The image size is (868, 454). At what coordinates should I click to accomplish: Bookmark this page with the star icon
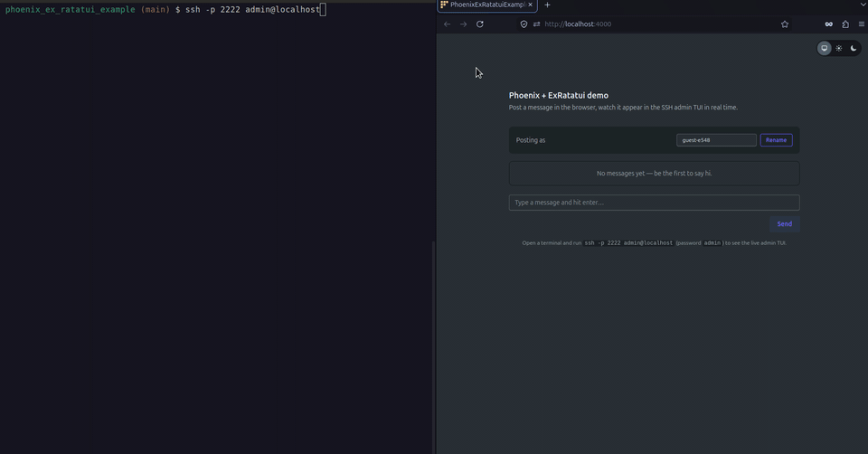coord(785,24)
